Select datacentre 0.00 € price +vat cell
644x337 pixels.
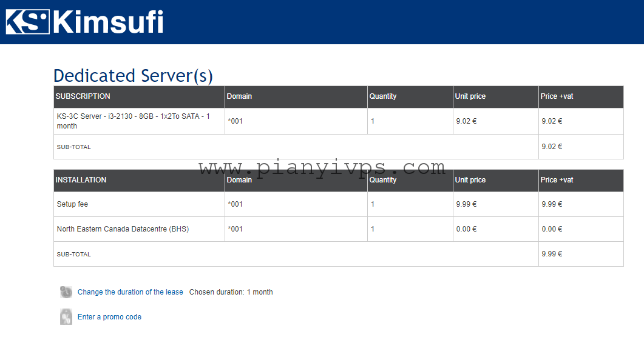pyautogui.click(x=581, y=229)
